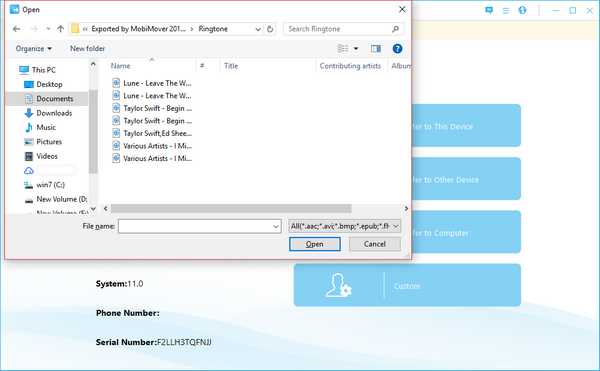Open dialog Help icon
600x371 pixels.
coord(397,49)
